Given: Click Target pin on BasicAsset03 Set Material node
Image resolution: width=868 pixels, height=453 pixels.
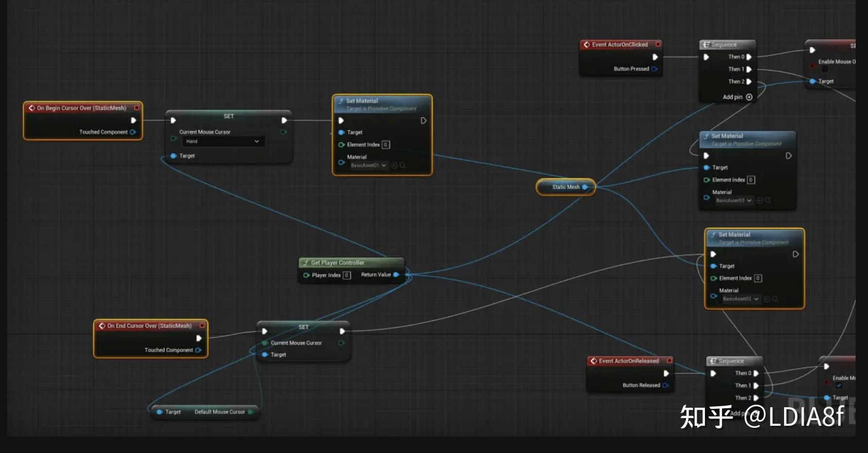Looking at the screenshot, I should point(707,168).
